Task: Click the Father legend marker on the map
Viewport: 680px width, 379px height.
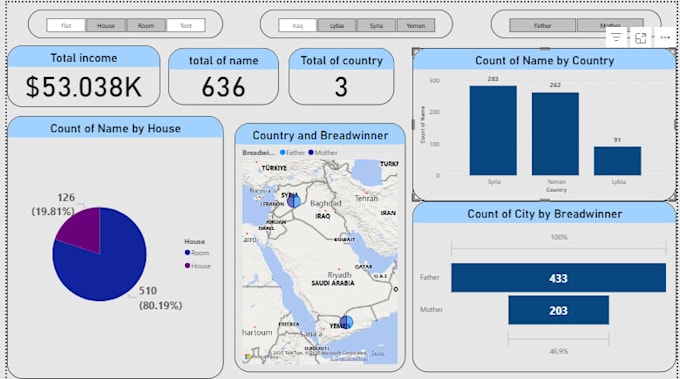Action: [283, 152]
